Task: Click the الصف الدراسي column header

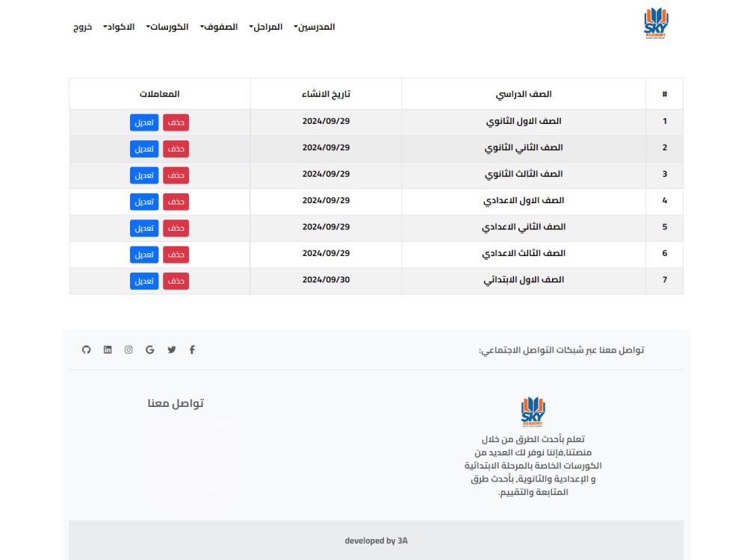Action: (x=524, y=94)
